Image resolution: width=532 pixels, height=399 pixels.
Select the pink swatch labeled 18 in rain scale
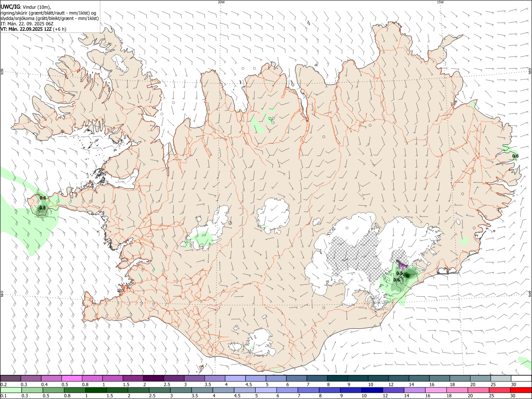point(457,390)
